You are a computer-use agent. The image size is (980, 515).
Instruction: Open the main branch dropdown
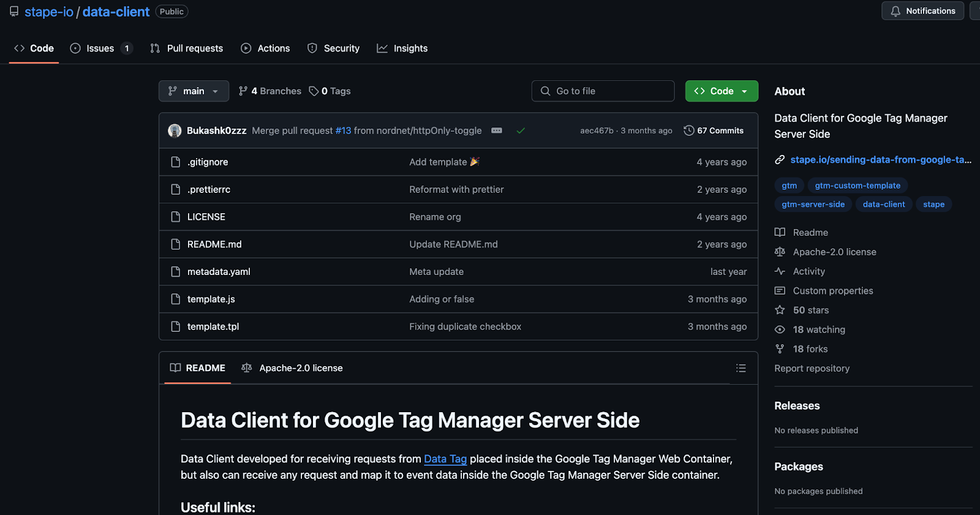pyautogui.click(x=194, y=91)
